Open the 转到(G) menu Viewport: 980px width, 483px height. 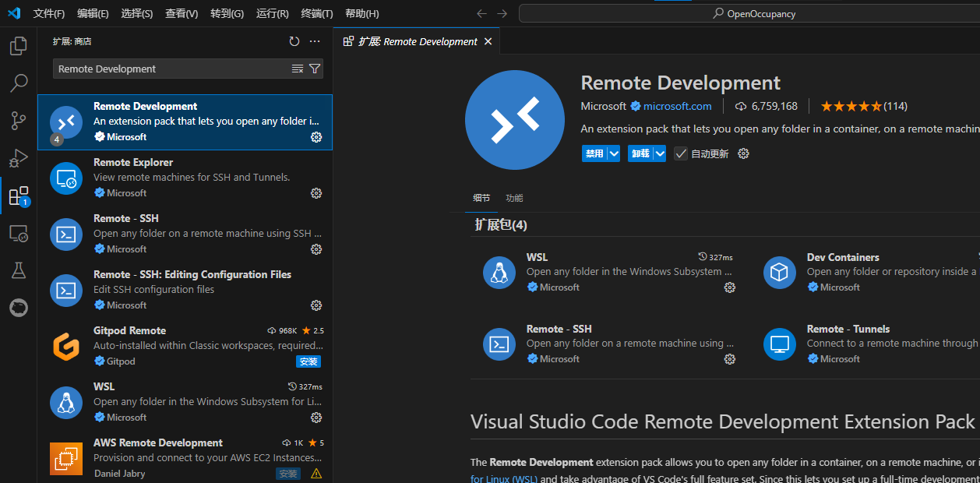(x=227, y=13)
